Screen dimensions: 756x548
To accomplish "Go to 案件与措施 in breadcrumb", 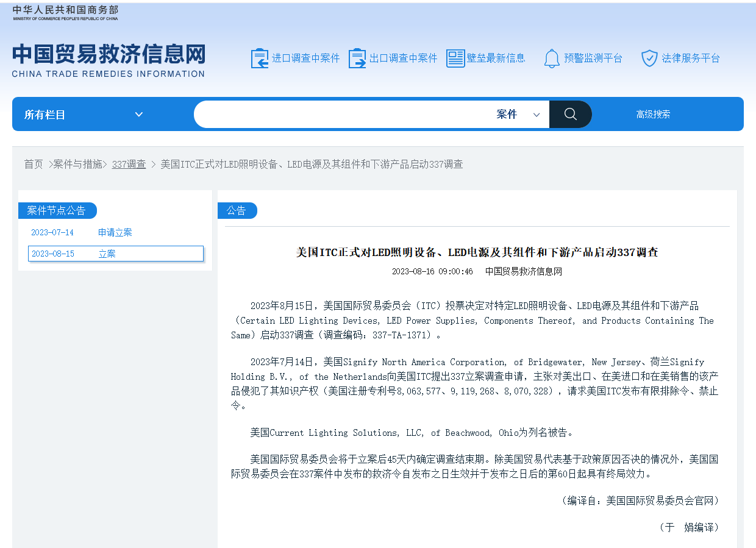I will pos(77,165).
